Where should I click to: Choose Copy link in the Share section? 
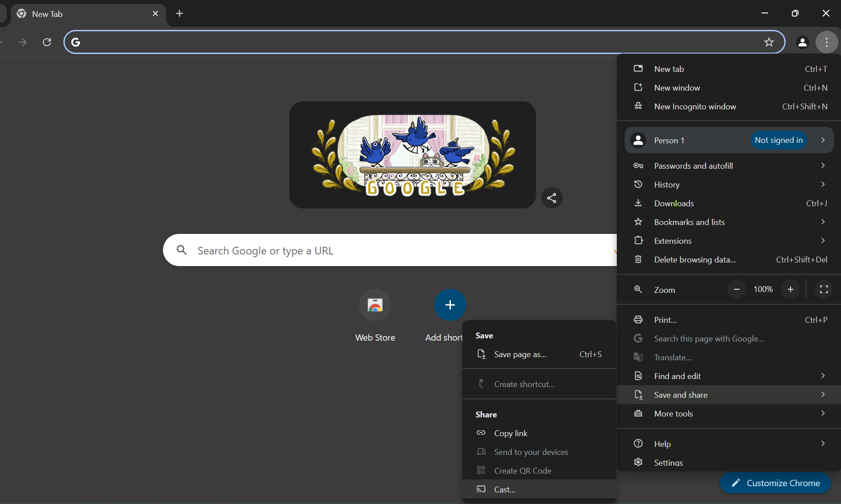click(x=539, y=433)
